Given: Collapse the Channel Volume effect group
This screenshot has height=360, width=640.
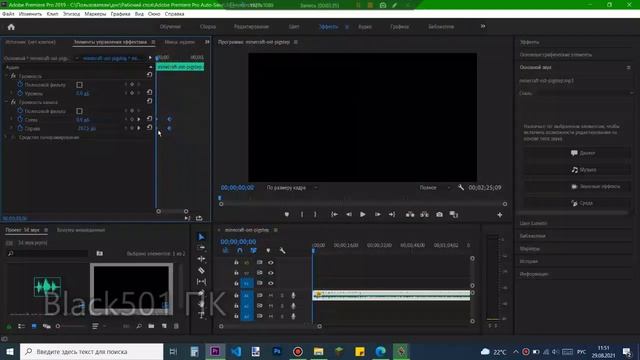Looking at the screenshot, I should (7, 102).
